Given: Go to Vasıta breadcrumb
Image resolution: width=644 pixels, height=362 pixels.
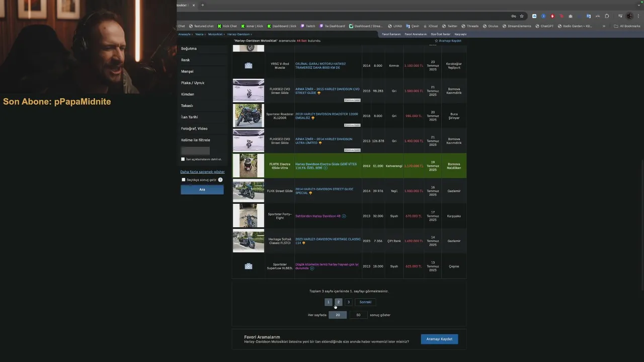Looking at the screenshot, I should pos(199,34).
